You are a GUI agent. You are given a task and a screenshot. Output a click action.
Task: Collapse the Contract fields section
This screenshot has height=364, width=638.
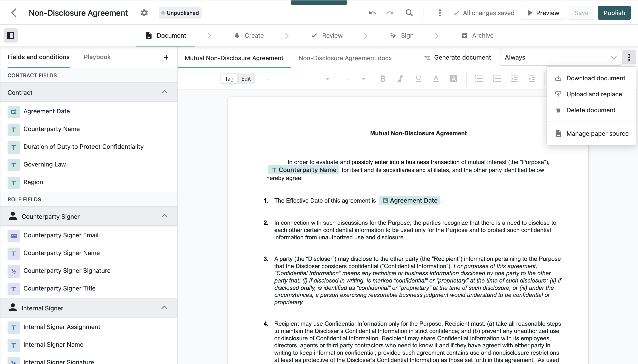(x=164, y=92)
